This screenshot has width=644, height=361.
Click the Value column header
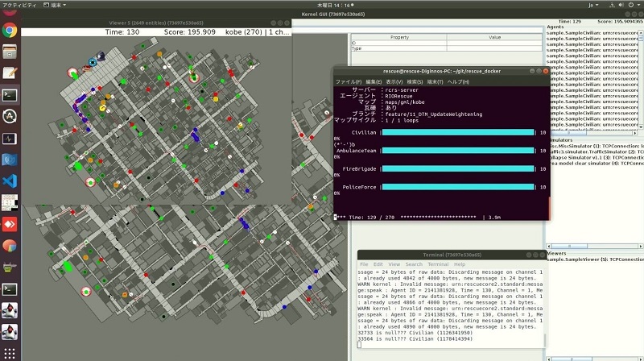point(494,37)
